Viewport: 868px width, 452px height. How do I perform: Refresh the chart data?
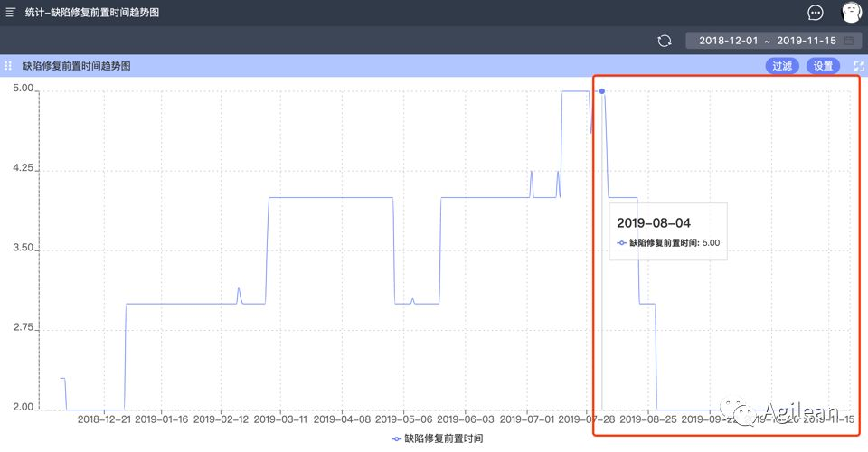point(665,41)
